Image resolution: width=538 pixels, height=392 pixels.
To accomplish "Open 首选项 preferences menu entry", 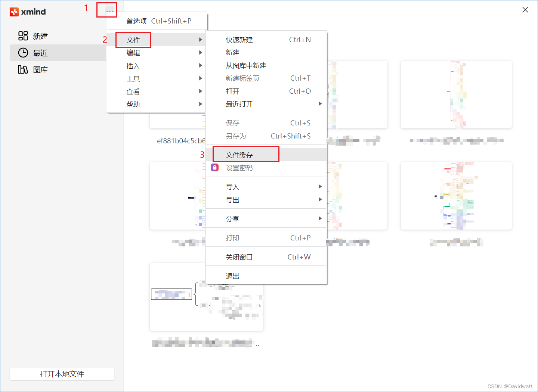I will tap(157, 21).
